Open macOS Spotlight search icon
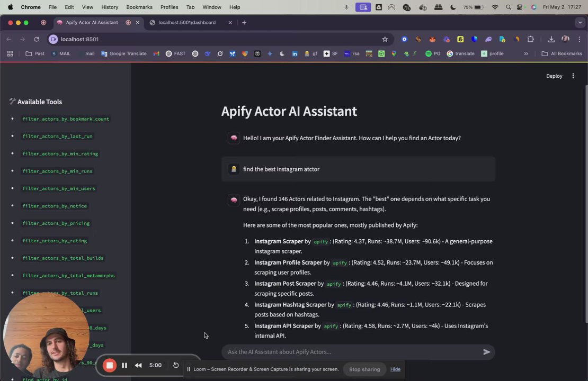The height and width of the screenshot is (381, 588). pyautogui.click(x=508, y=7)
